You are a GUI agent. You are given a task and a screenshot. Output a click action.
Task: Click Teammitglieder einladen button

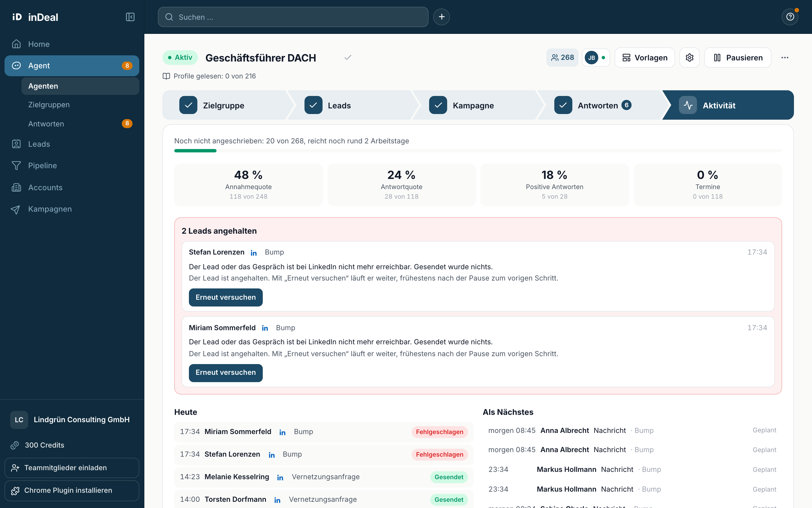[x=72, y=468]
